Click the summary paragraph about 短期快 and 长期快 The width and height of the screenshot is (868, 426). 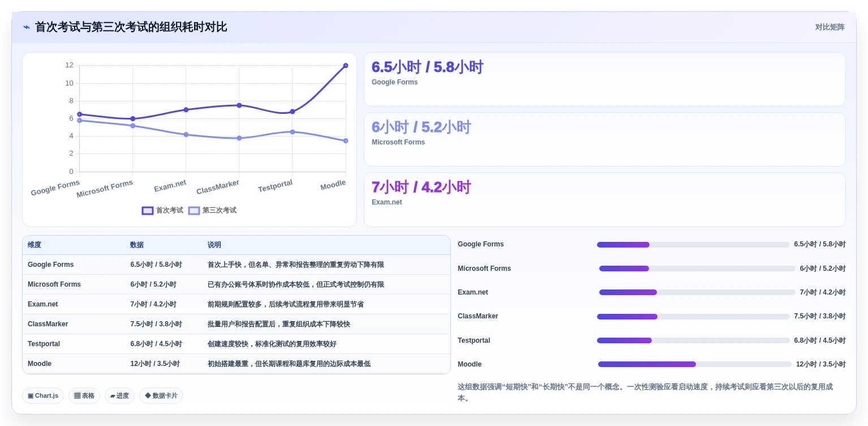[647, 392]
